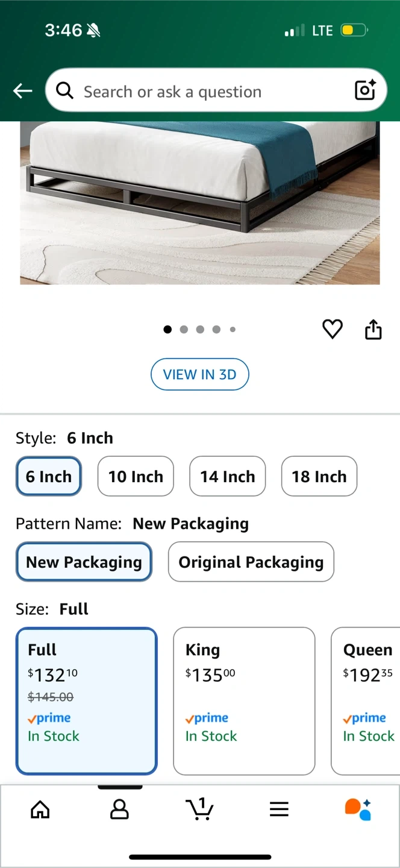Choose the King size card
The image size is (400, 868).
[244, 700]
